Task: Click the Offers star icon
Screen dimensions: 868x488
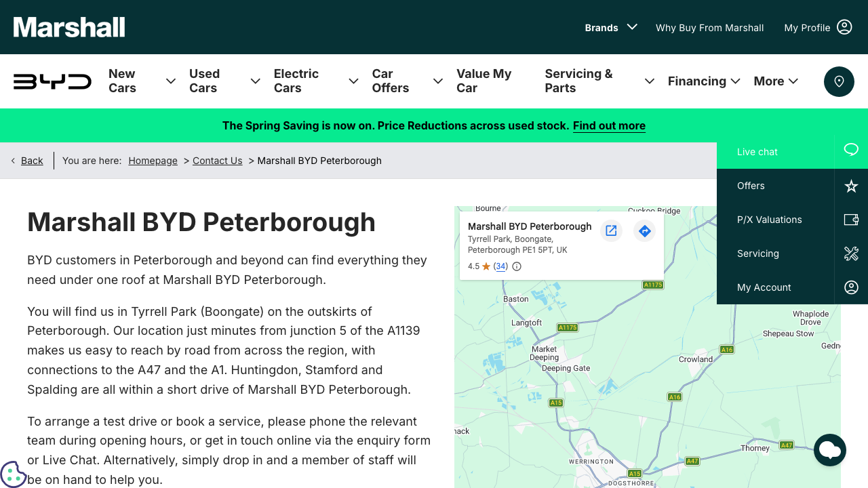Action: click(x=851, y=186)
